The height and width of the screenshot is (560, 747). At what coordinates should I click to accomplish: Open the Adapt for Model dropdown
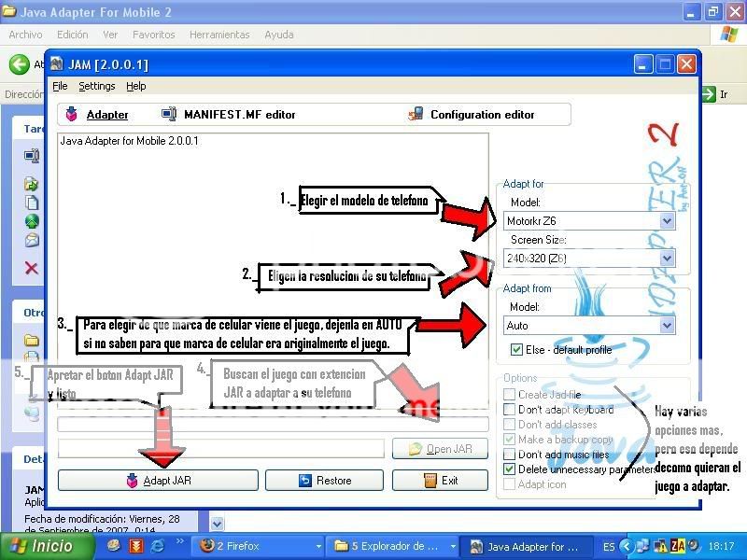(x=667, y=221)
